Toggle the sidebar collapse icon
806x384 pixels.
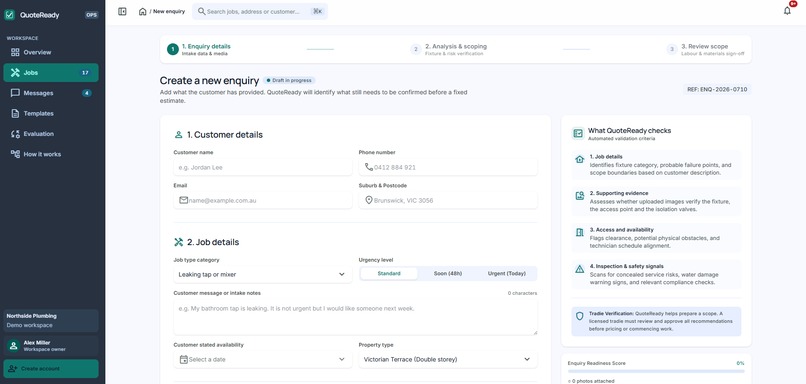click(122, 11)
